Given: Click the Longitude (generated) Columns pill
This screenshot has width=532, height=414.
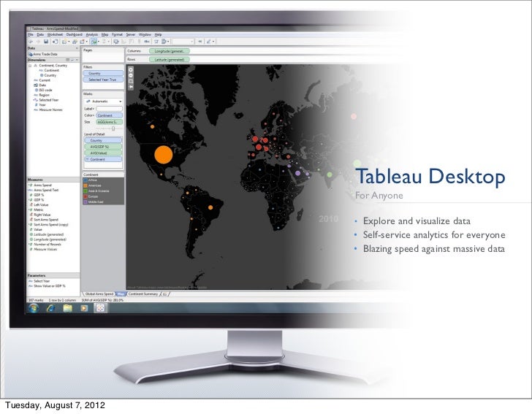Looking at the screenshot, I should 170,51.
